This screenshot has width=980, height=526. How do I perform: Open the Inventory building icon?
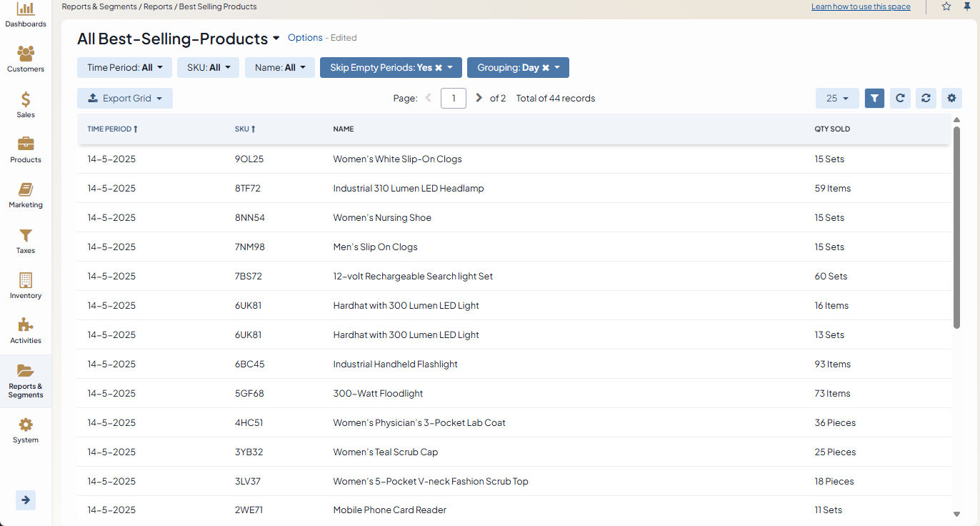[x=26, y=280]
